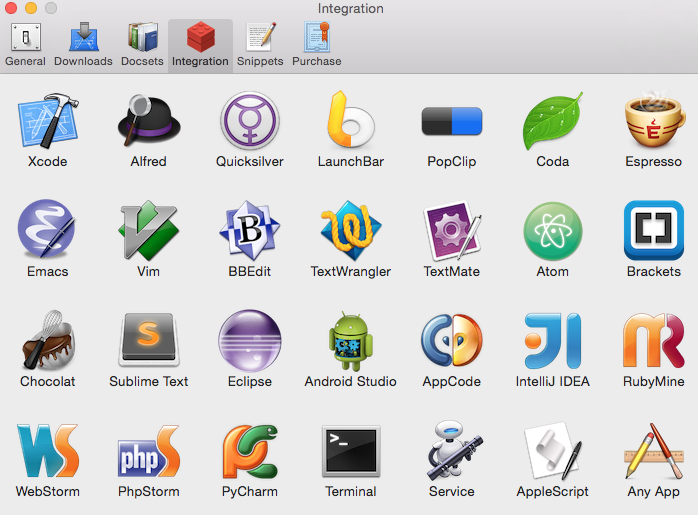Click the Coda green leaf icon
The width and height of the screenshot is (698, 515).
[552, 121]
